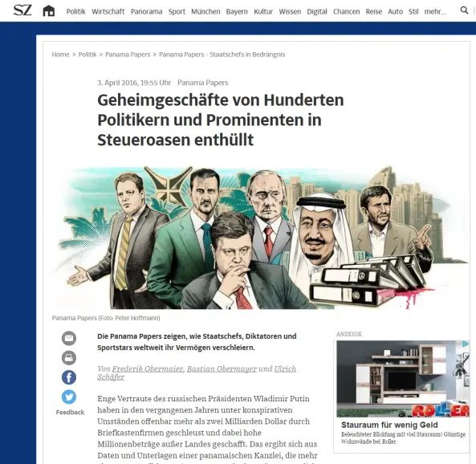Viewport: 476px width, 464px height.
Task: Click the Roller furniture ad image
Action: (403, 379)
